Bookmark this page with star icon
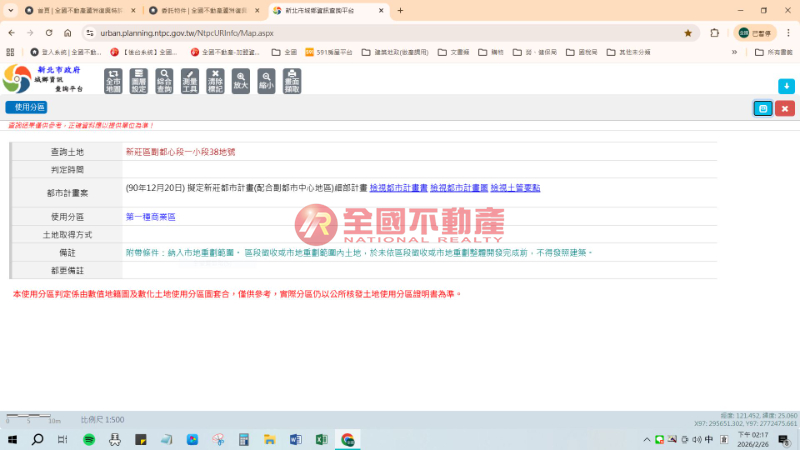 [x=688, y=32]
